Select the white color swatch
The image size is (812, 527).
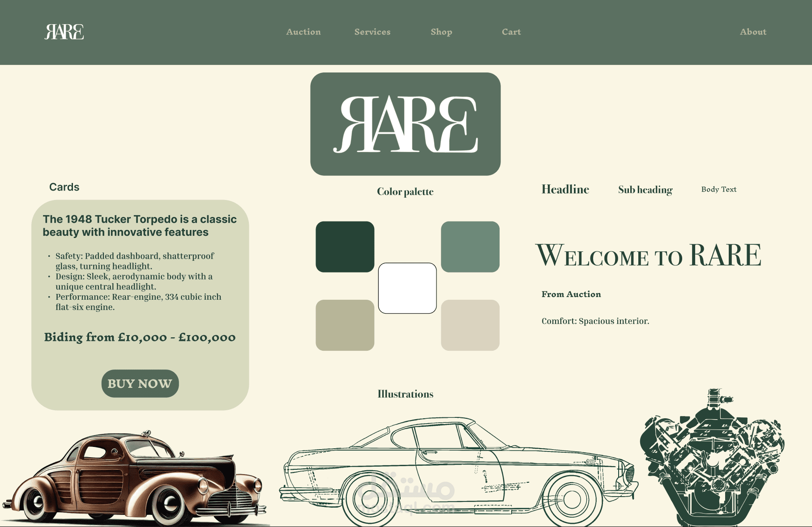pos(407,288)
